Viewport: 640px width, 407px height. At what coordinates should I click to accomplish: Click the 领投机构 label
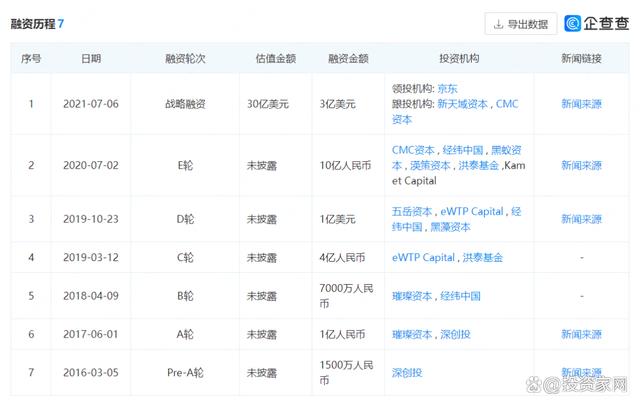click(x=413, y=89)
